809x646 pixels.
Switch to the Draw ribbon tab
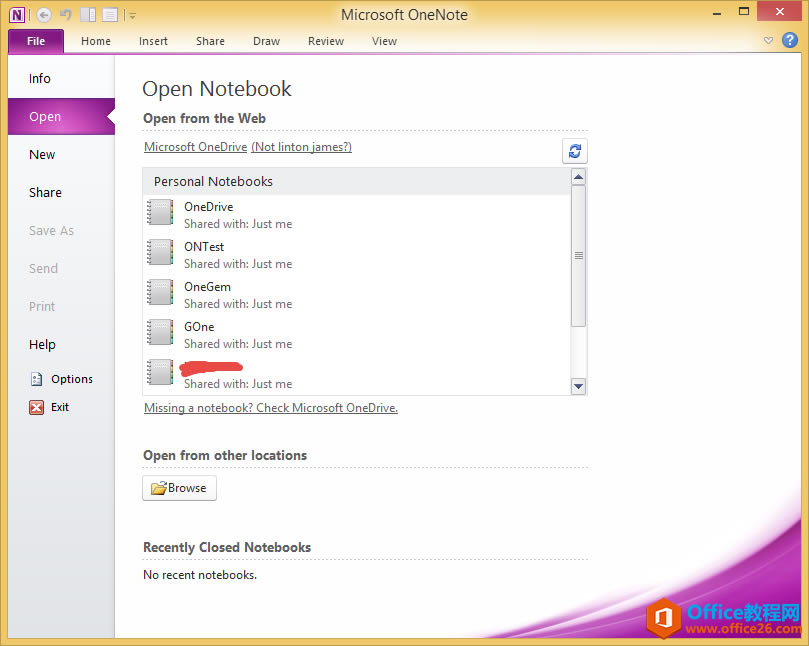point(266,41)
